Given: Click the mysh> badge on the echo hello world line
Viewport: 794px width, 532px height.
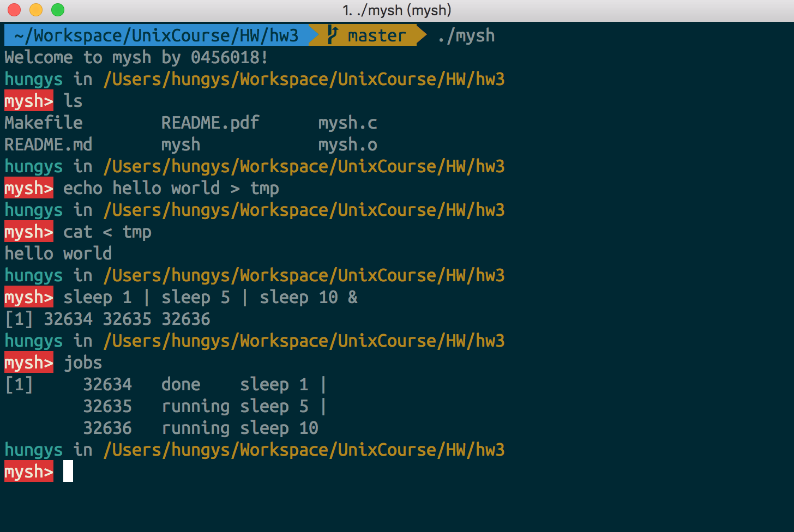Looking at the screenshot, I should tap(28, 188).
